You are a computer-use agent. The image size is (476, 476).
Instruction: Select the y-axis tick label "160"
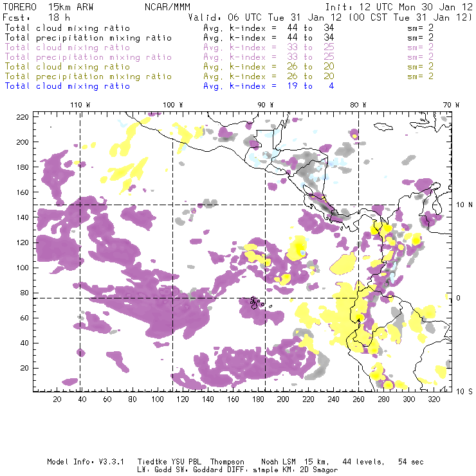[x=23, y=192]
